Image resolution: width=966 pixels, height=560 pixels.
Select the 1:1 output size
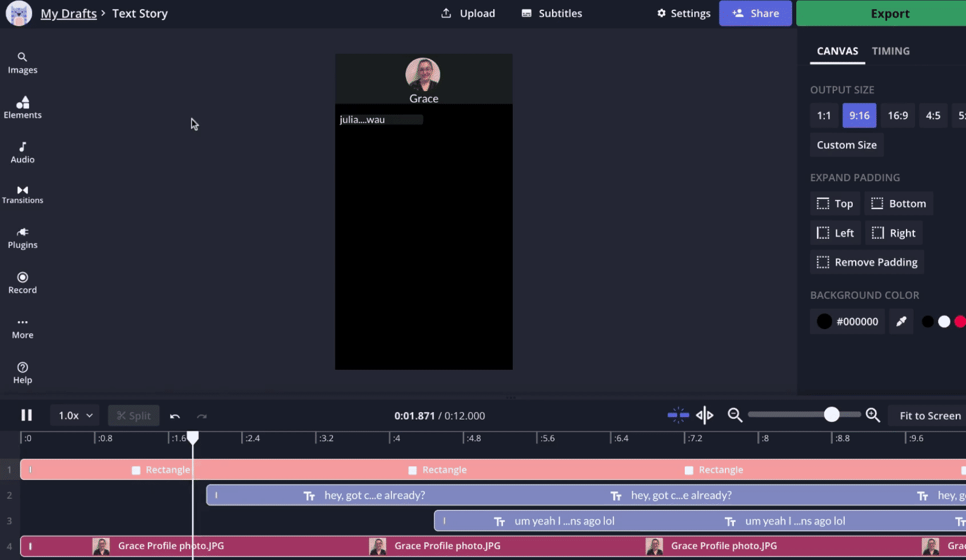click(x=824, y=115)
